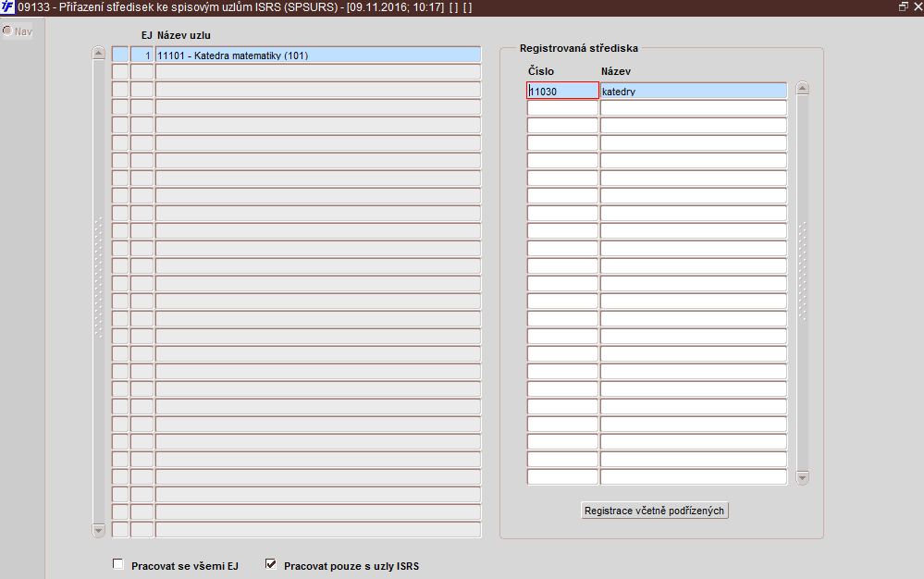Restore the window using the title bar restore icon

click(903, 7)
